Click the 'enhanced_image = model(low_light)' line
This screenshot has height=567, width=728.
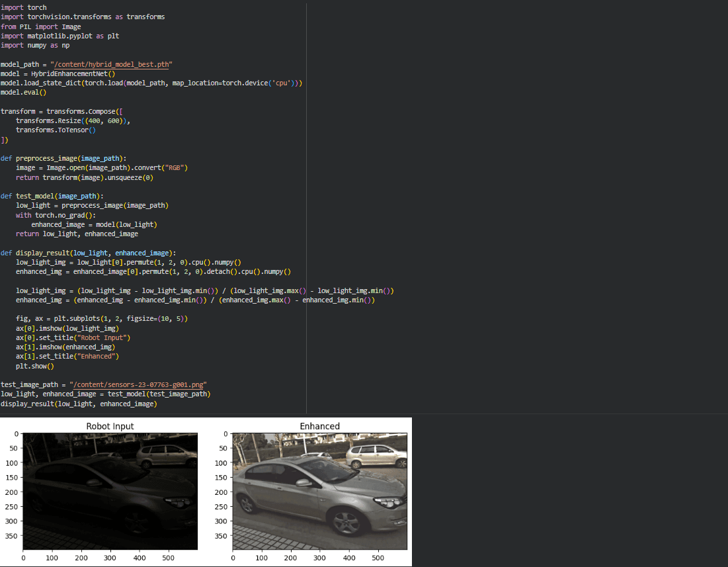point(95,224)
